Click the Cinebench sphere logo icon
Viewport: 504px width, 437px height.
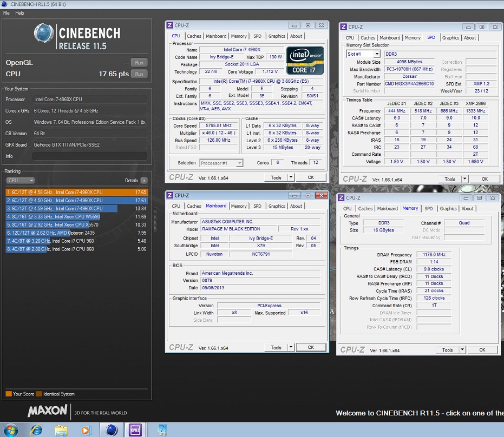point(44,34)
